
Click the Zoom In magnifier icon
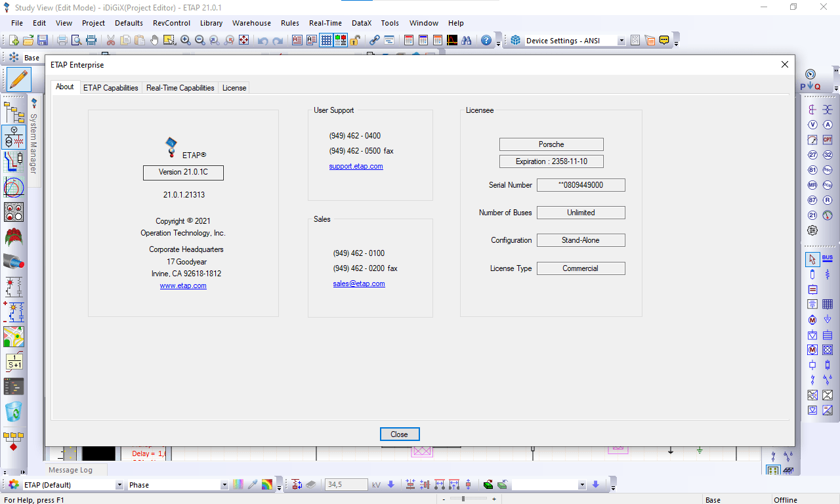pos(186,41)
